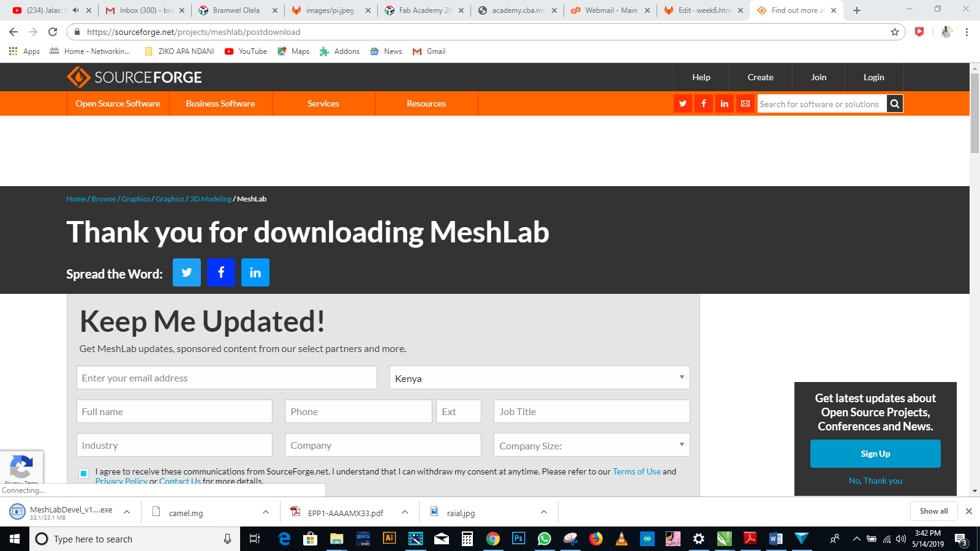Click the search magnifier icon in header
This screenshot has width=980, height=551.
895,104
